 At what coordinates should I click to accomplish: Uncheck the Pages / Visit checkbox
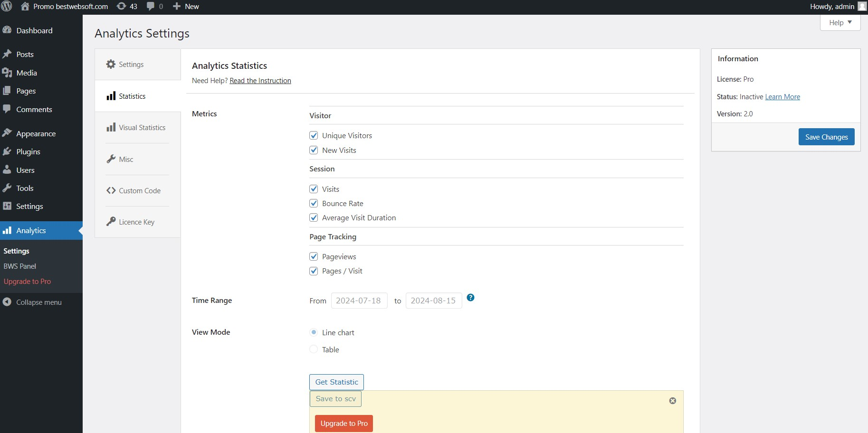314,271
